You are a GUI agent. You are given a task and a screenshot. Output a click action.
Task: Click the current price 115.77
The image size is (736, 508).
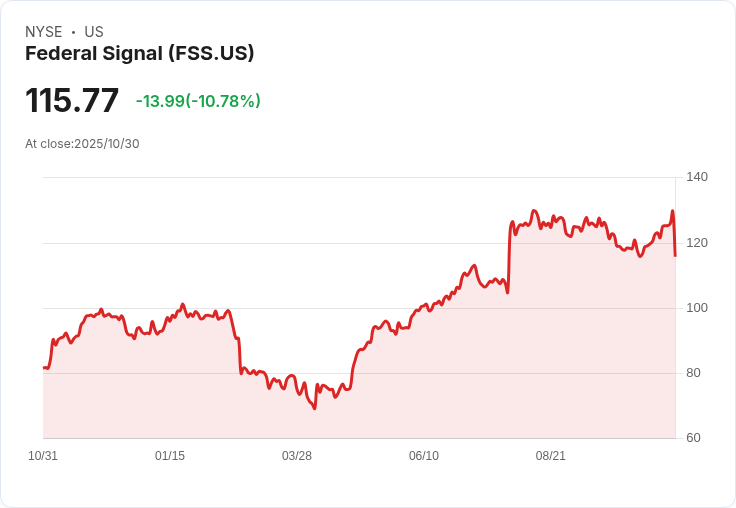pos(72,101)
